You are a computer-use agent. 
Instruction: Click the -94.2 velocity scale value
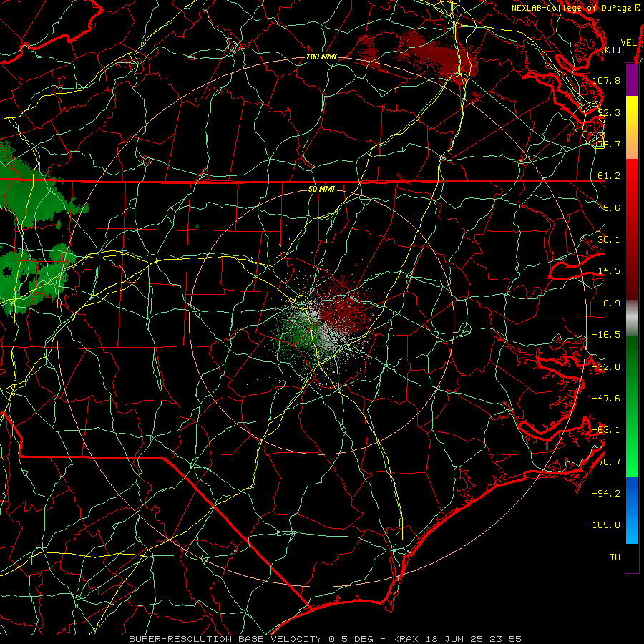[x=606, y=494]
